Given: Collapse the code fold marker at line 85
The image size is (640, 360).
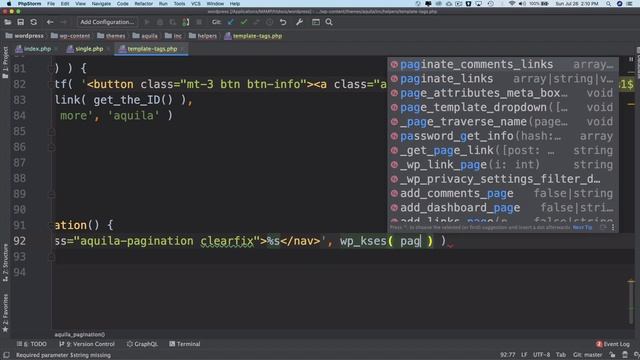Looking at the screenshot, I should coord(52,131).
